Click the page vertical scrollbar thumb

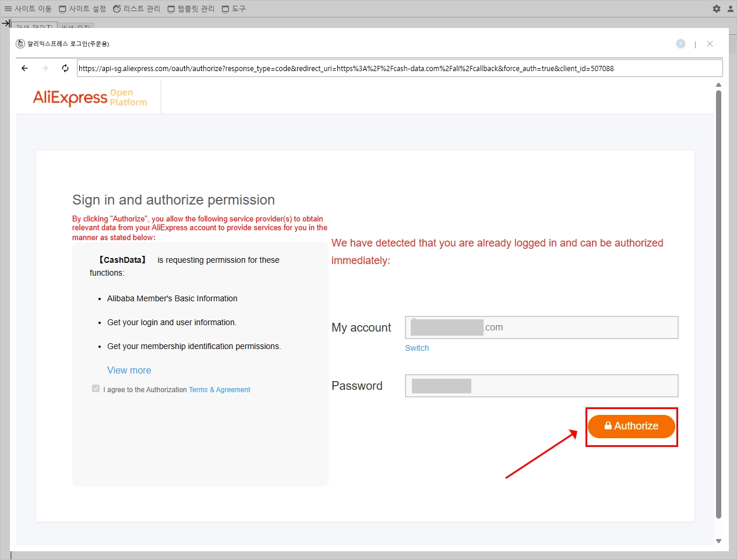718,303
